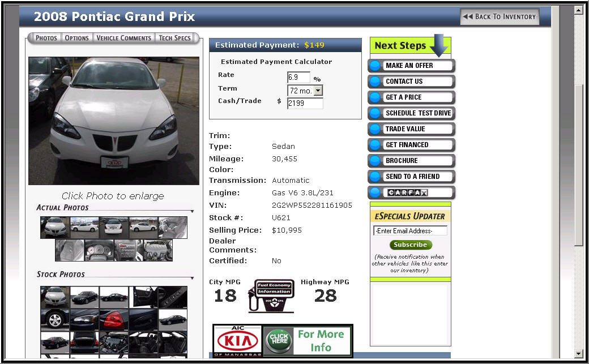This screenshot has width=589, height=364.
Task: Click Send To A Friend
Action: [x=411, y=177]
